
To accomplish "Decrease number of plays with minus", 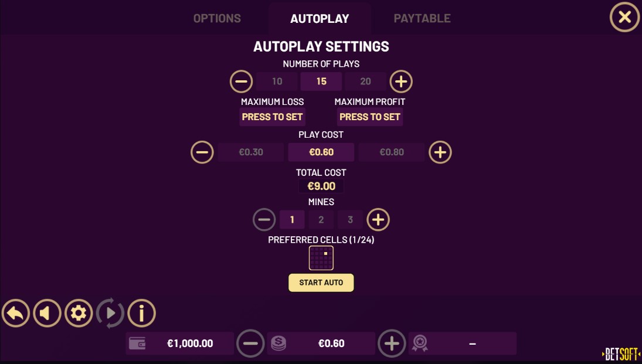I will tap(241, 81).
